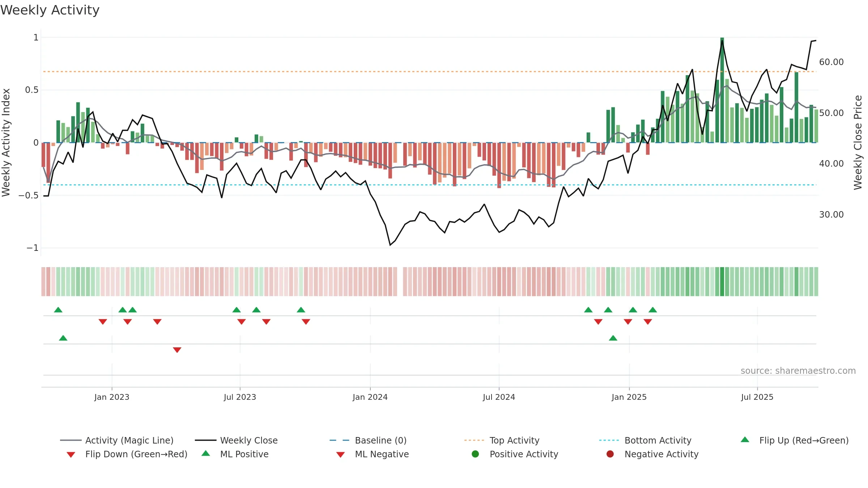The image size is (868, 488).
Task: Click the source: sharemaestro.com text
Action: pos(798,371)
